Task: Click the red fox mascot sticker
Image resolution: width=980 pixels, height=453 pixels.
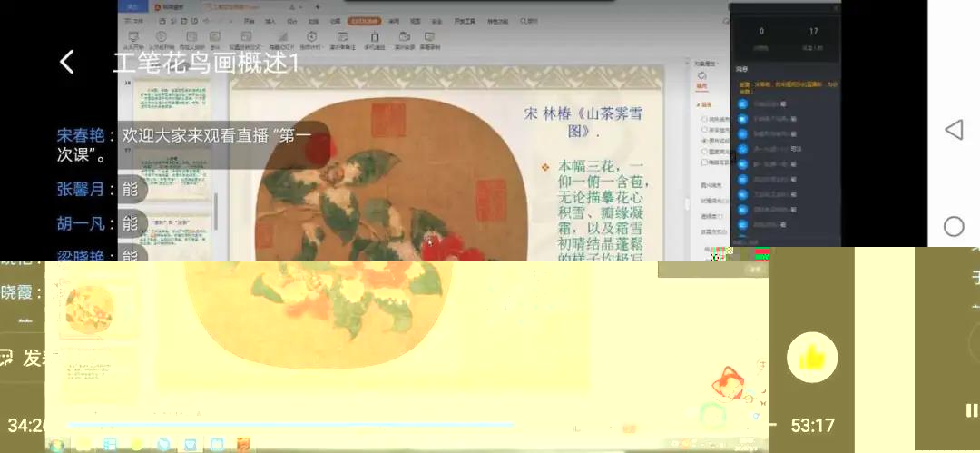Action: tap(728, 383)
